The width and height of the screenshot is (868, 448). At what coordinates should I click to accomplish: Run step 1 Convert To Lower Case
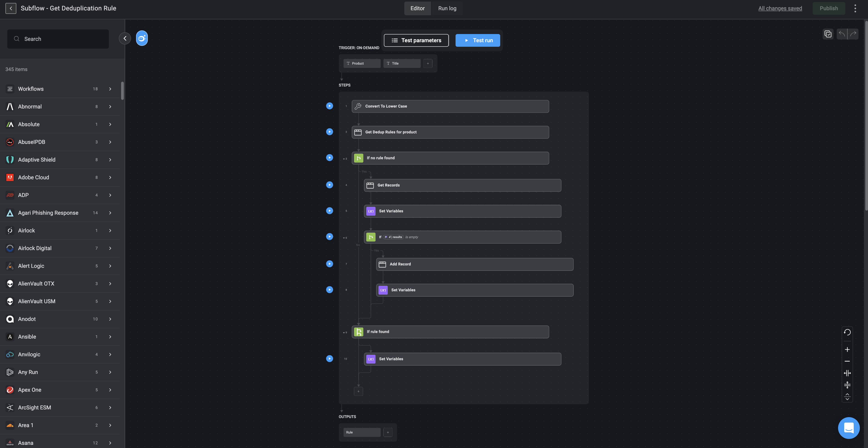click(329, 106)
